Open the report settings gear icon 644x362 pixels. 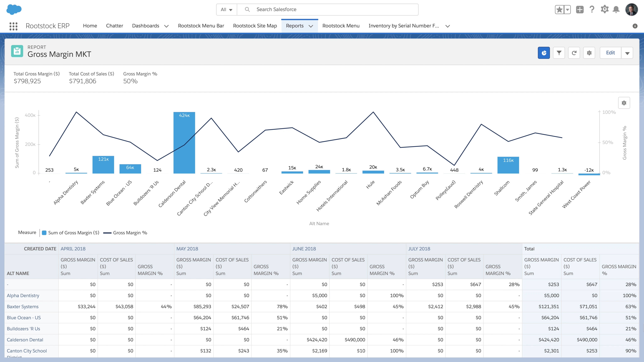click(589, 52)
